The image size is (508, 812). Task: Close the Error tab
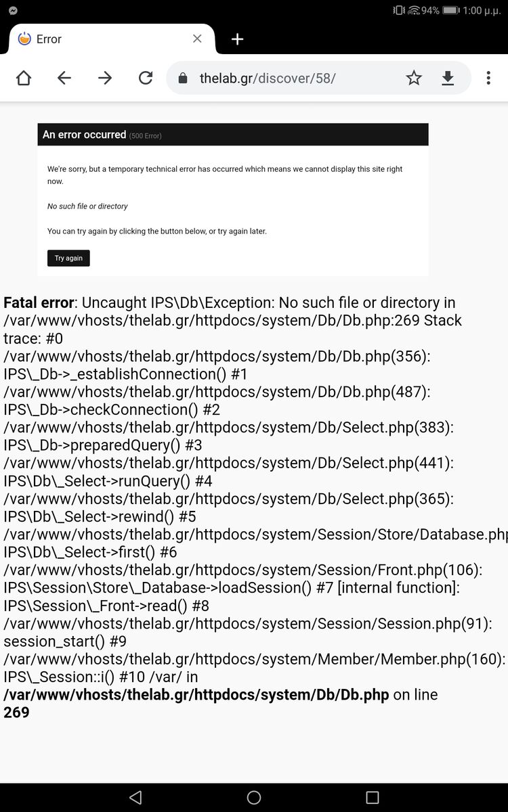point(197,39)
